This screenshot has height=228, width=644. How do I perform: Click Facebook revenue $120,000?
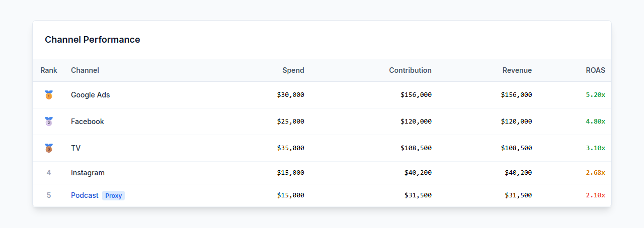[517, 122]
